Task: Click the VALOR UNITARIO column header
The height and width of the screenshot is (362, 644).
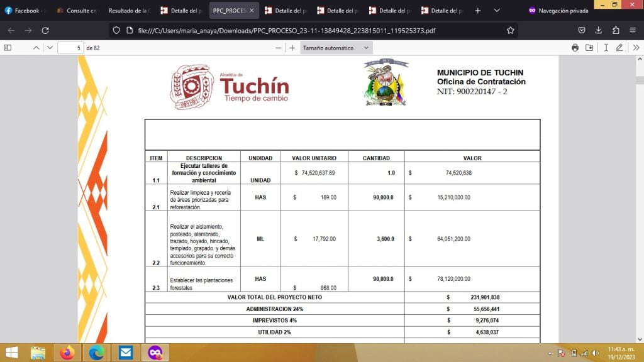Action: point(314,158)
